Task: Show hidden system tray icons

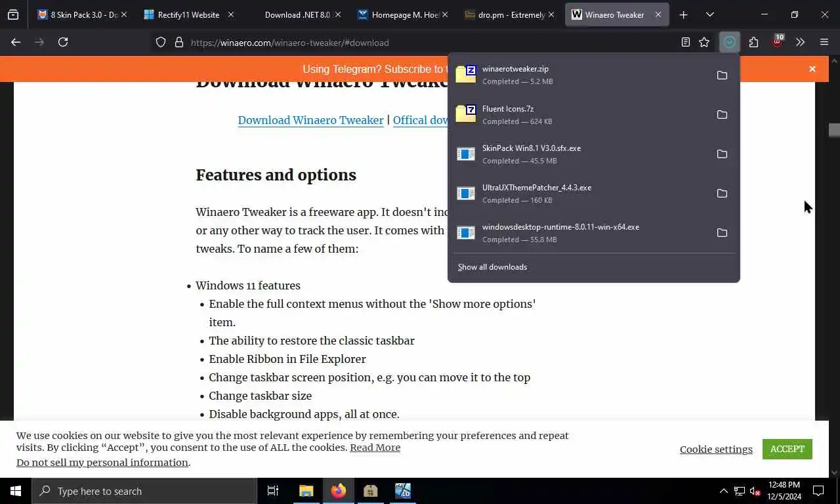Action: (724, 491)
